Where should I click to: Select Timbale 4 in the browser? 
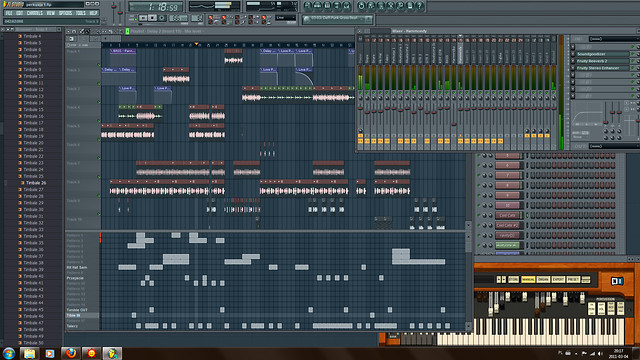[32, 36]
